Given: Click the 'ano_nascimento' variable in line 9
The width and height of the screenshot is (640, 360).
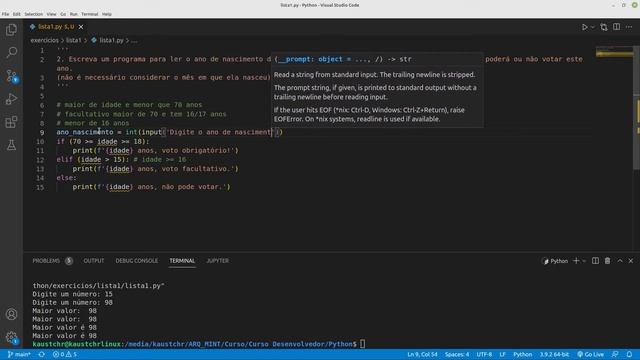Looking at the screenshot, I should (x=85, y=132).
